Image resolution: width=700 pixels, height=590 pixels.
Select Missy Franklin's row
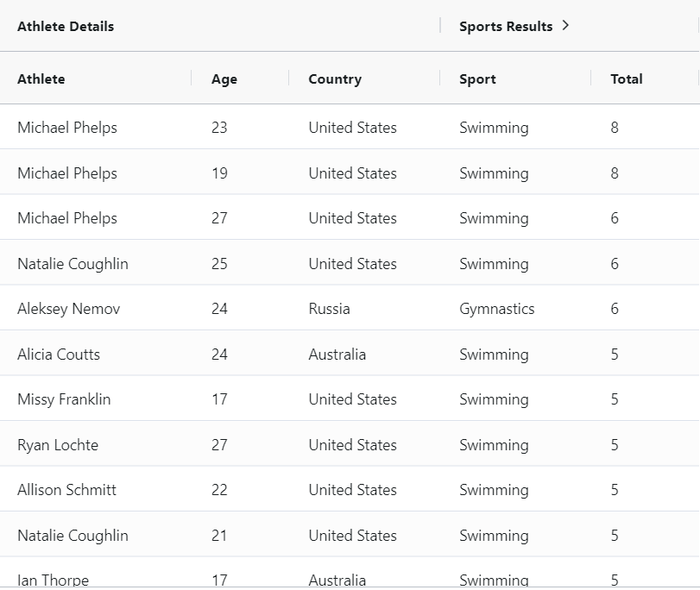pos(64,399)
